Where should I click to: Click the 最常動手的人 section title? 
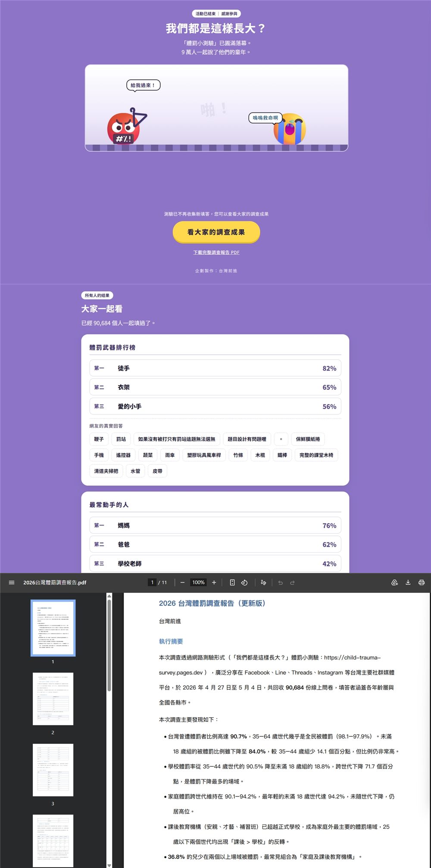(109, 504)
